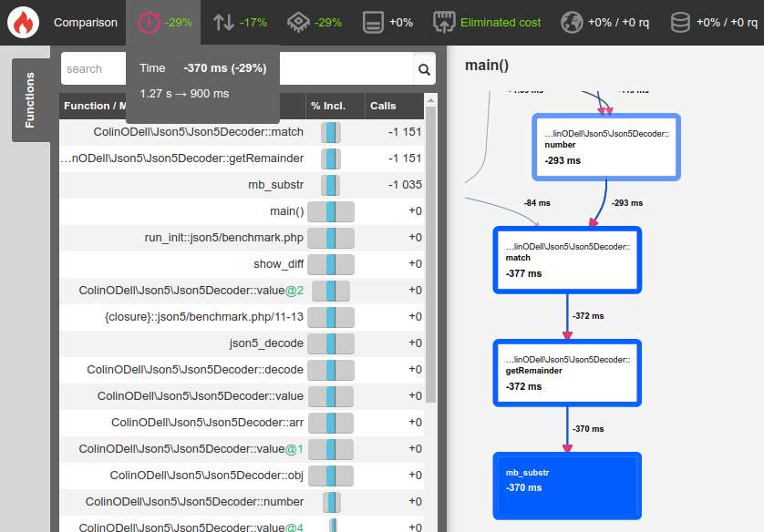Select the SQL database metric icon
The width and height of the screenshot is (764, 532).
pyautogui.click(x=680, y=22)
